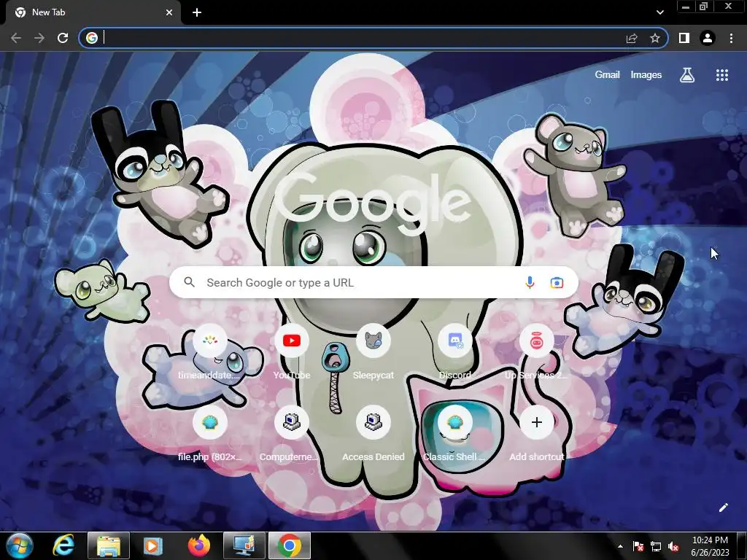This screenshot has width=747, height=560.
Task: Close the New Tab tab
Action: pos(169,12)
